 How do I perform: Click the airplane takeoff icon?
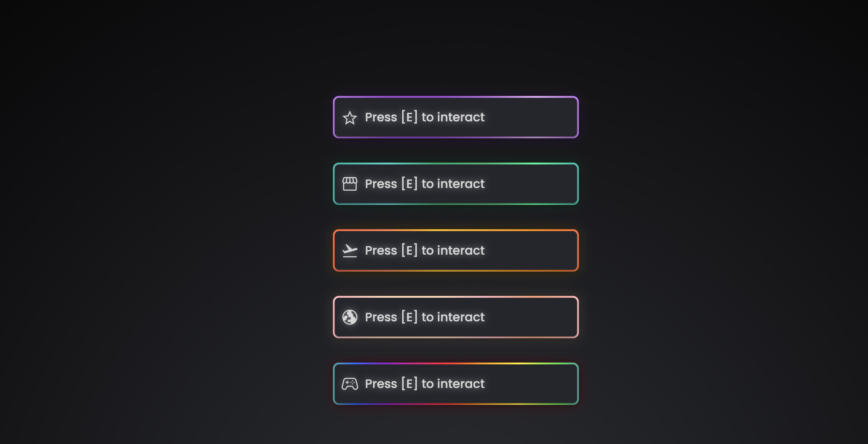[350, 251]
